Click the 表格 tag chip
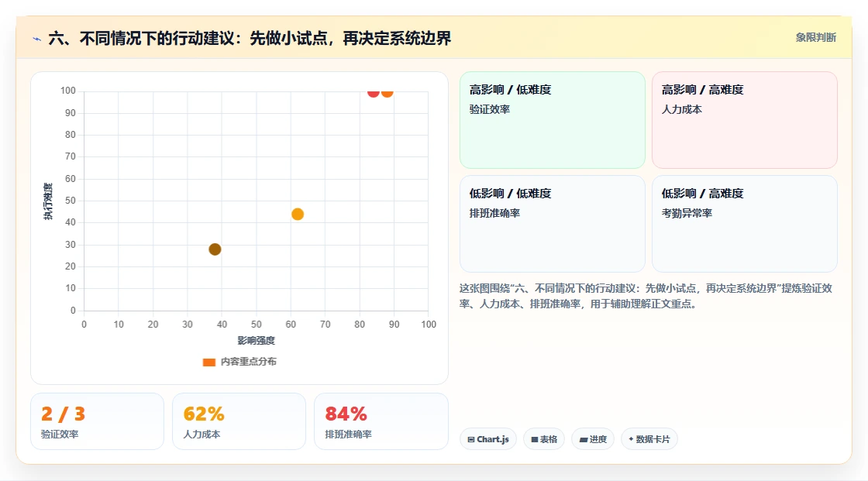868x481 pixels. (543, 439)
